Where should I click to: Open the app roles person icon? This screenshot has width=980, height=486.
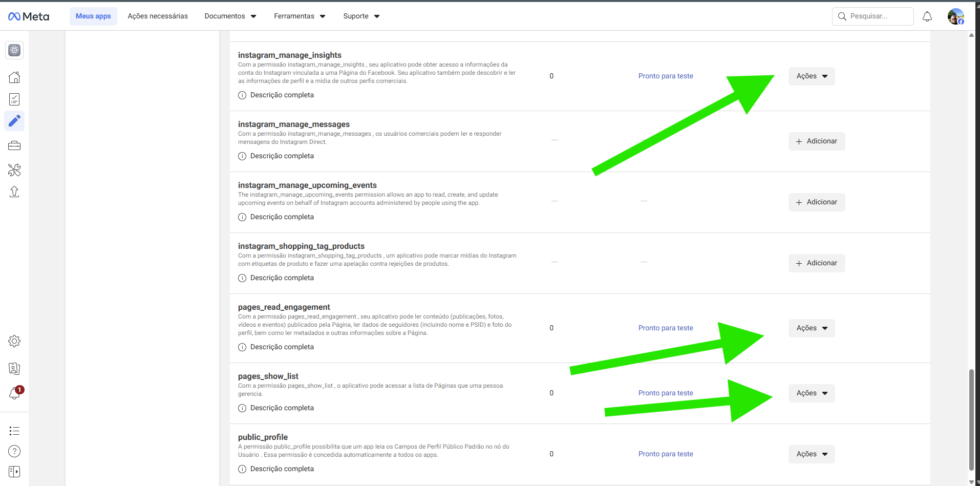(x=14, y=368)
